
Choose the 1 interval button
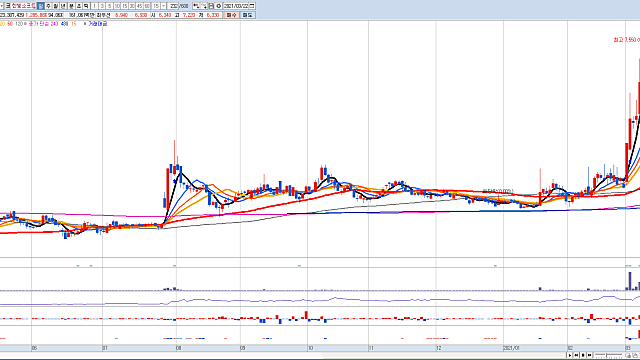tap(94, 6)
